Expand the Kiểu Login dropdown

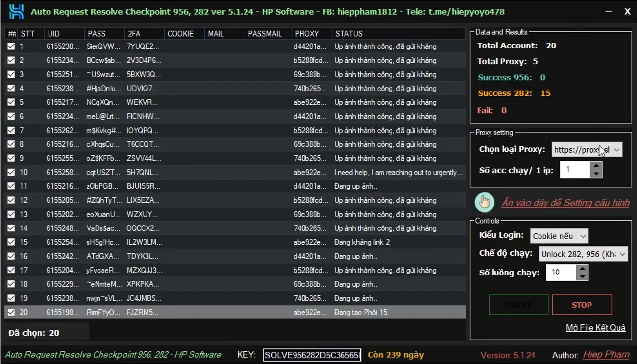click(559, 236)
